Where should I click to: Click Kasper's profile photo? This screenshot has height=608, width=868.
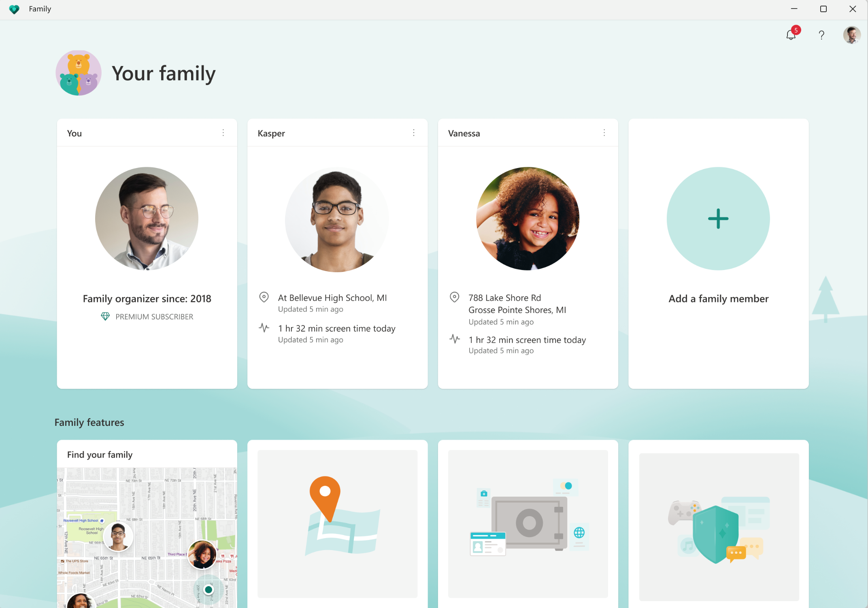click(x=337, y=219)
